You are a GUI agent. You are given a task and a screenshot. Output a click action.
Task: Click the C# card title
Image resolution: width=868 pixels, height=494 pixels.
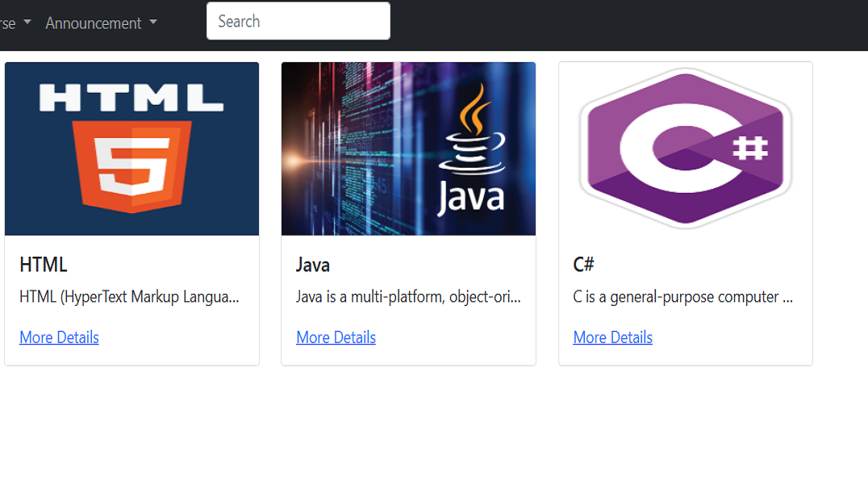[x=583, y=265]
